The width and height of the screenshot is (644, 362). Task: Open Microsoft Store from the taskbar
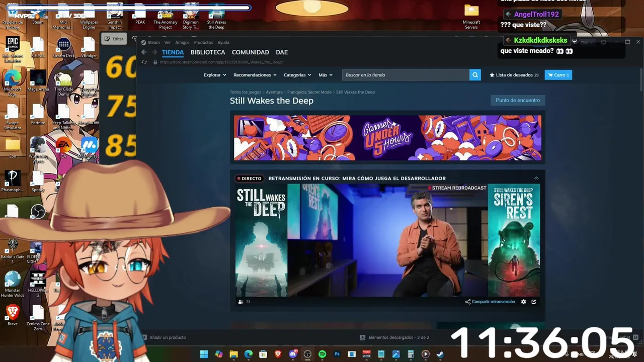coord(263,354)
